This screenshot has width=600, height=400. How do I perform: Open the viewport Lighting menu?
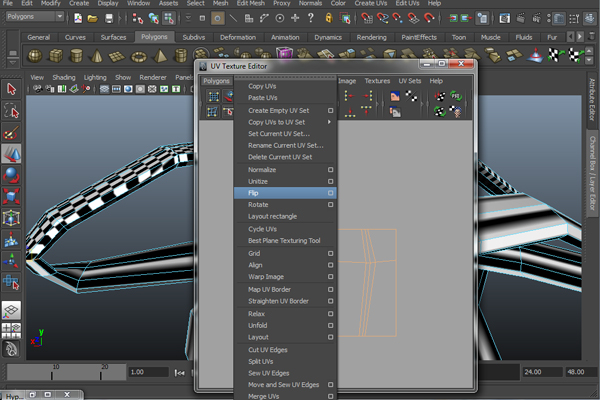tap(95, 77)
